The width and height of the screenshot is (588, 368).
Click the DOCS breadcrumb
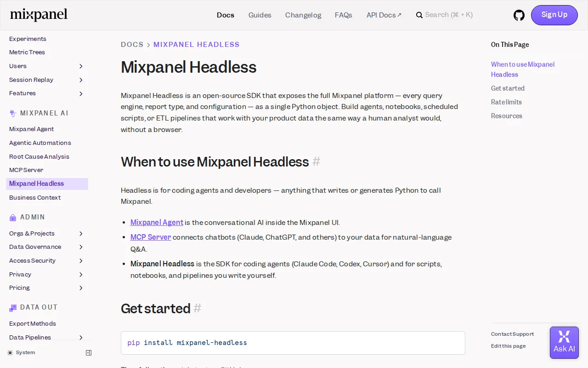[x=132, y=45]
